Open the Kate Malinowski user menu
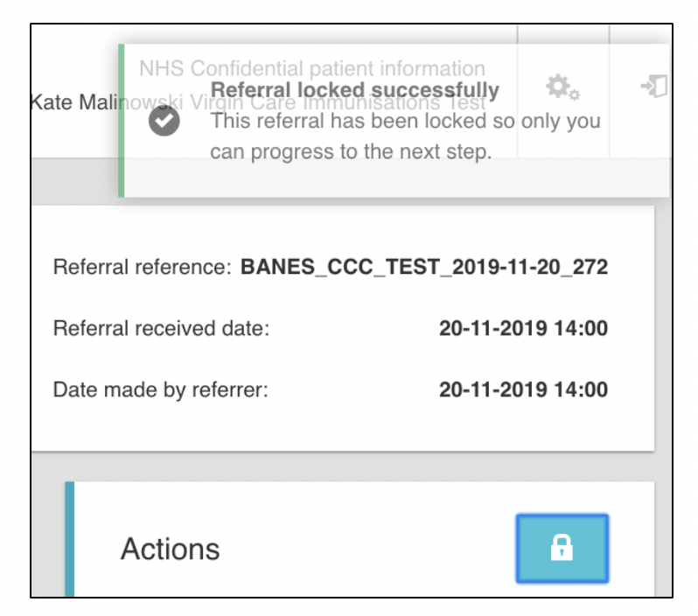Image resolution: width=698 pixels, height=616 pixels. pos(74,101)
